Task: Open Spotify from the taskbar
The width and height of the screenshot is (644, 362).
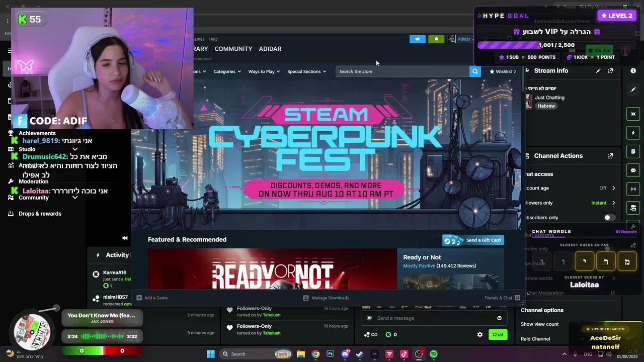Action: point(434,354)
